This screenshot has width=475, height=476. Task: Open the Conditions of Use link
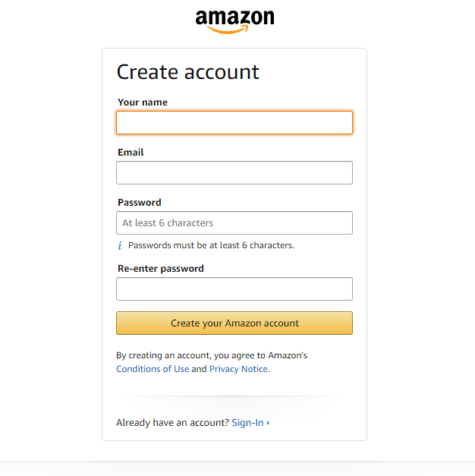pyautogui.click(x=153, y=369)
